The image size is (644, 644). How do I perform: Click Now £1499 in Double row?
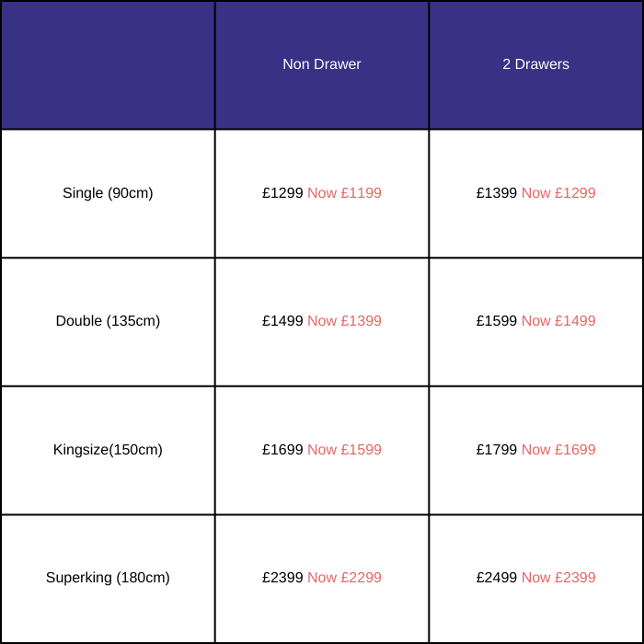[x=558, y=321]
